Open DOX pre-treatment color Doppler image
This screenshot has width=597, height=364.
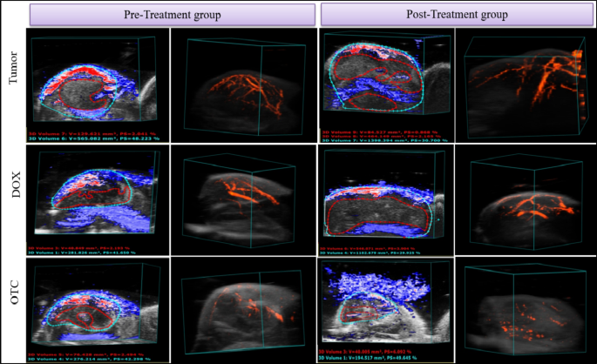pos(98,199)
